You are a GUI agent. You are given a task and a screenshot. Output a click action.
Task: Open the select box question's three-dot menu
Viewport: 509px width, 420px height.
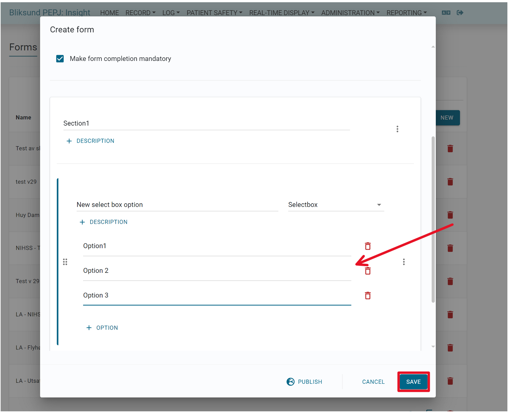[404, 262]
